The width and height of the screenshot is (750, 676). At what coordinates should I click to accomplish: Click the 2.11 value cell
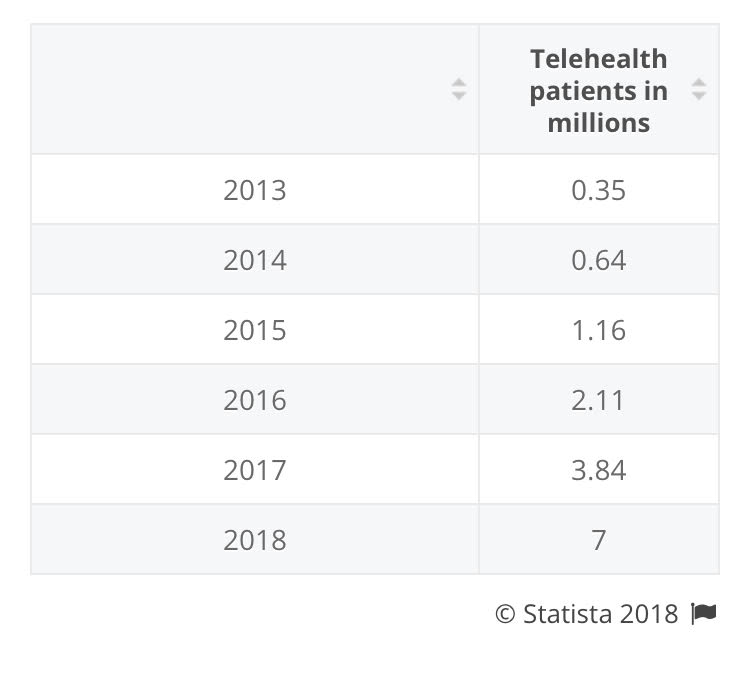point(598,400)
